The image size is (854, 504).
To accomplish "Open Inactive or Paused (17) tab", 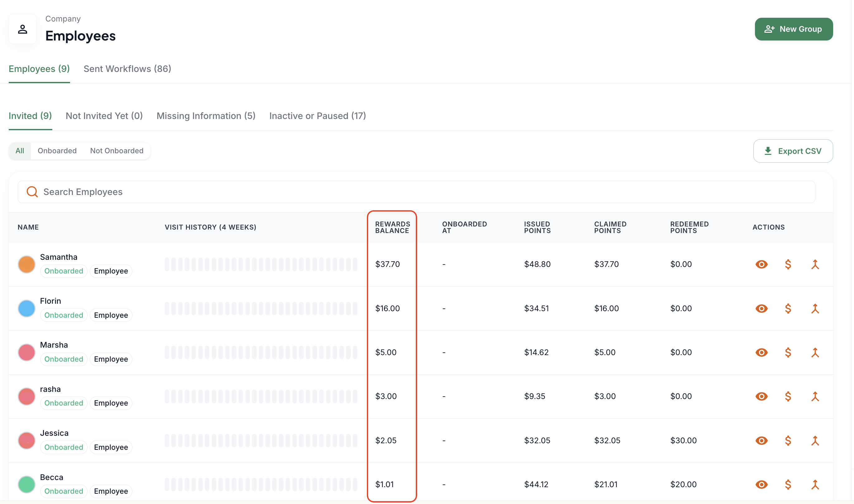I will 317,116.
